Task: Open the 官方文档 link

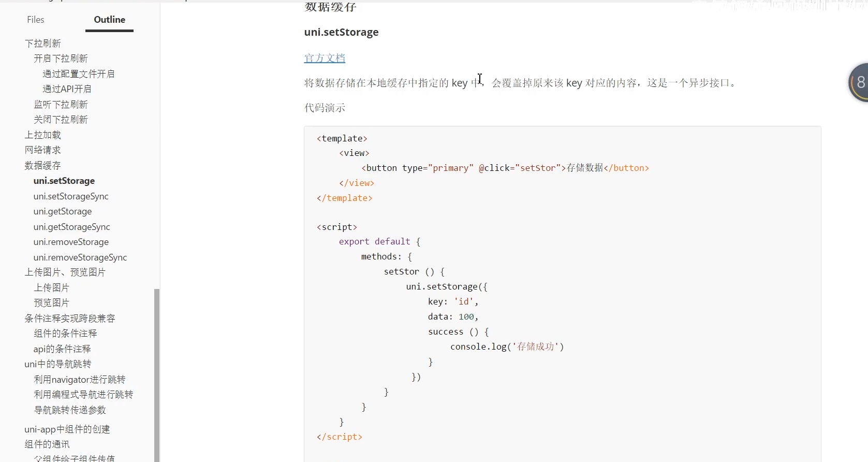Action: (x=325, y=58)
